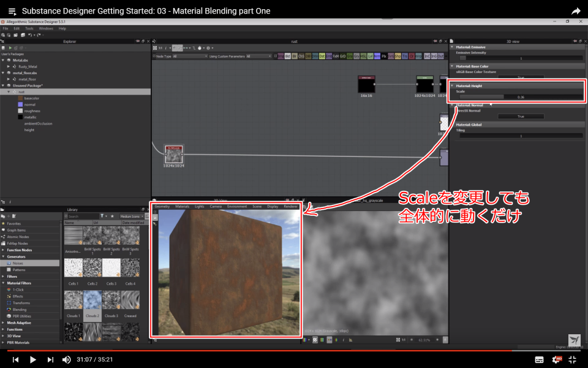
Task: Open the playlist menu icon
Action: pyautogui.click(x=12, y=11)
